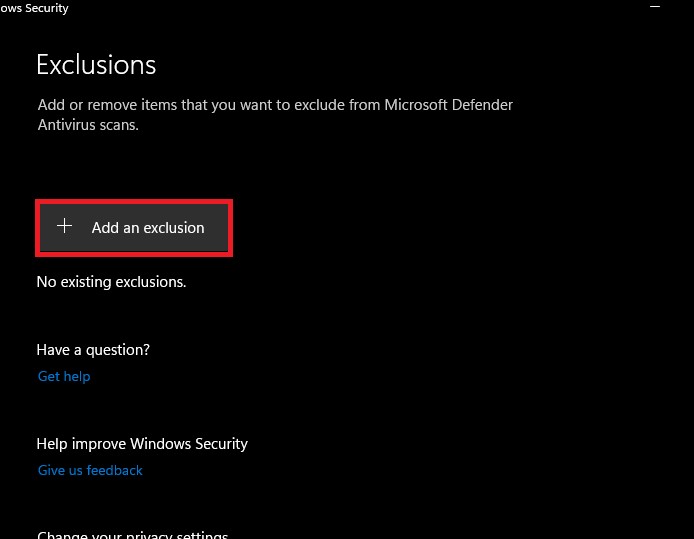Screen dimensions: 694x539
Task: Click the word 'Security' in the window title
Action: click(x=46, y=8)
